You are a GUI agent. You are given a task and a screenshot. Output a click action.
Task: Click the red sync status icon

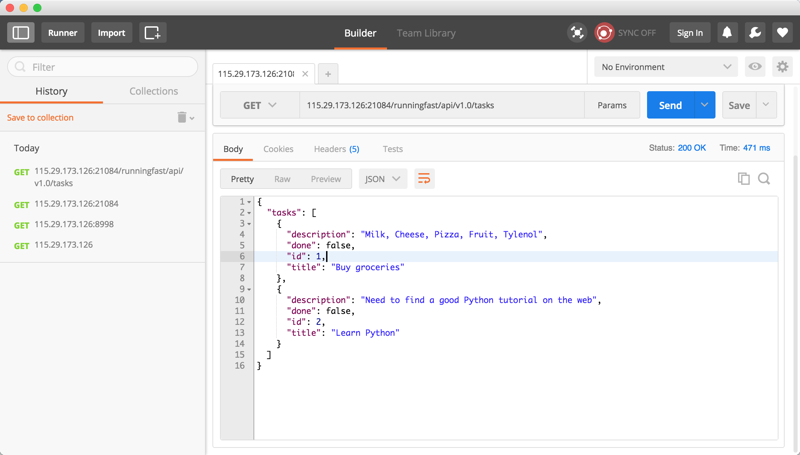coord(604,33)
